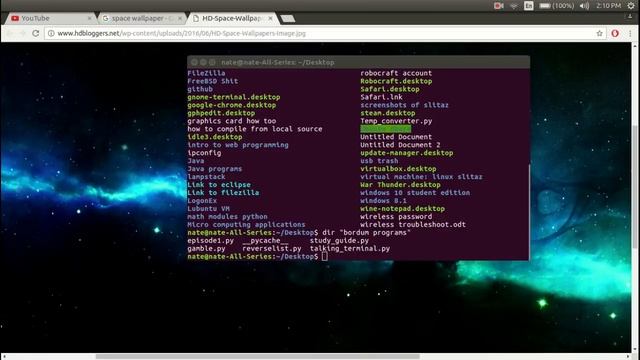Image resolution: width=640 pixels, height=360 pixels.
Task: Click 'wireless troubleshoot.odt' entry
Action: coord(413,224)
